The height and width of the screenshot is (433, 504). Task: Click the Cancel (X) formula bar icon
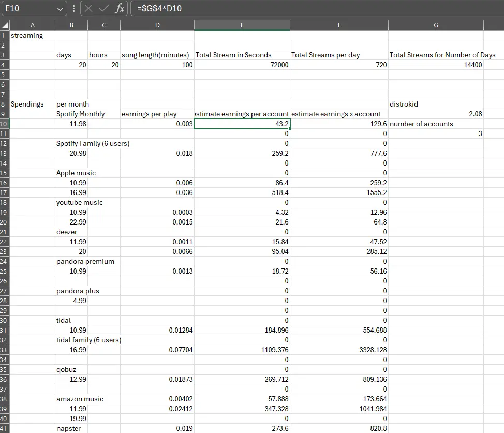(x=88, y=8)
